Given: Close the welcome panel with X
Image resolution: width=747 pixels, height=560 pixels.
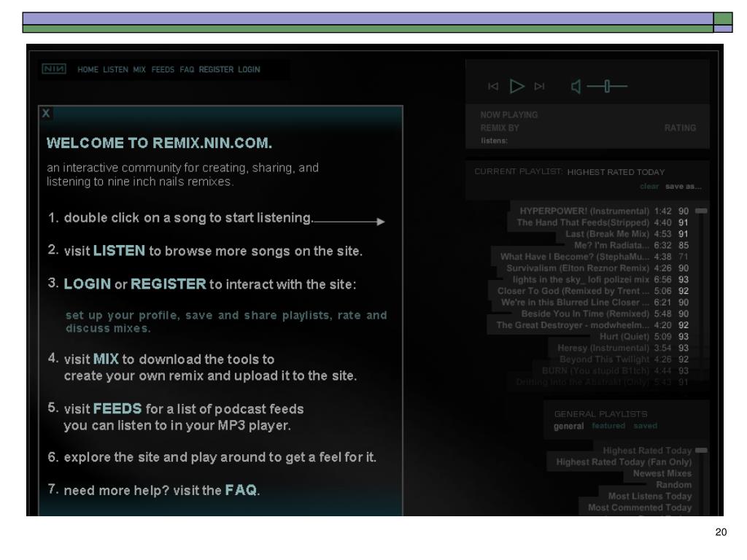Looking at the screenshot, I should (46, 113).
